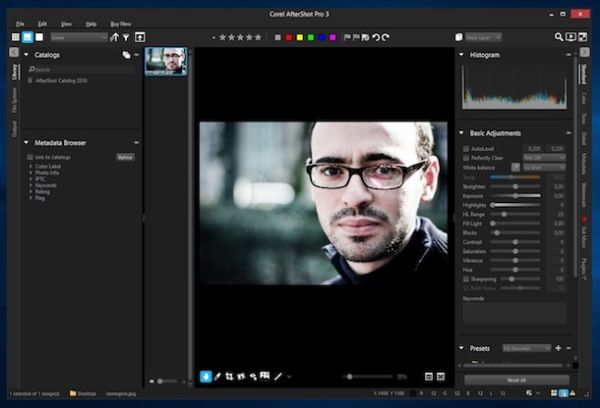Switch to thumbnail grid view
Screen dimensions: 600x408
(16, 37)
